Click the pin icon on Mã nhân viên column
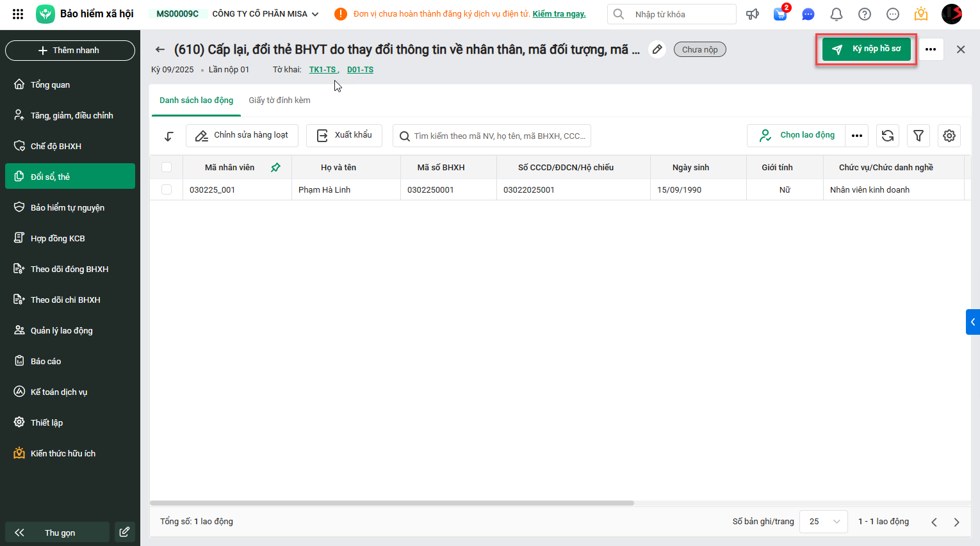Screen dimensions: 980x546 pos(275,167)
